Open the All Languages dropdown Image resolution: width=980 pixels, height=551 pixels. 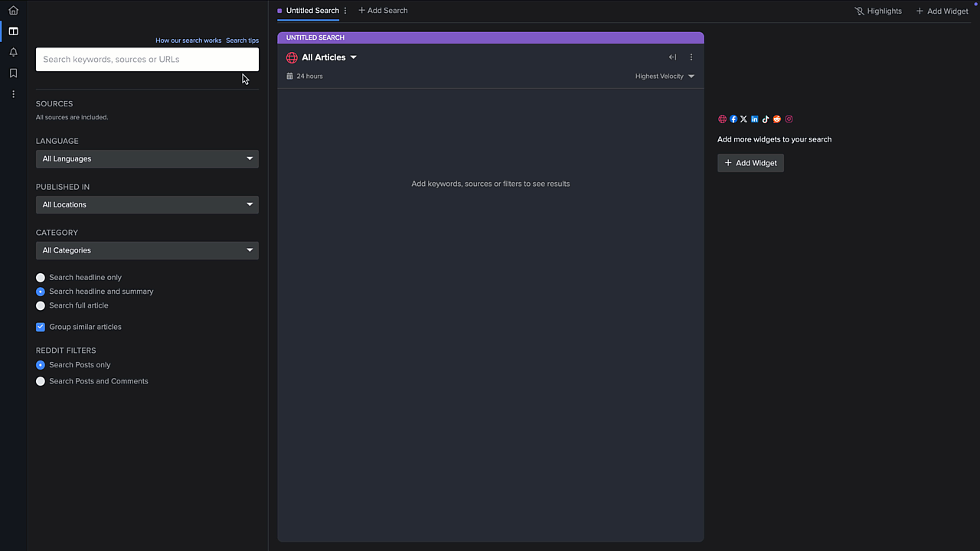(147, 158)
